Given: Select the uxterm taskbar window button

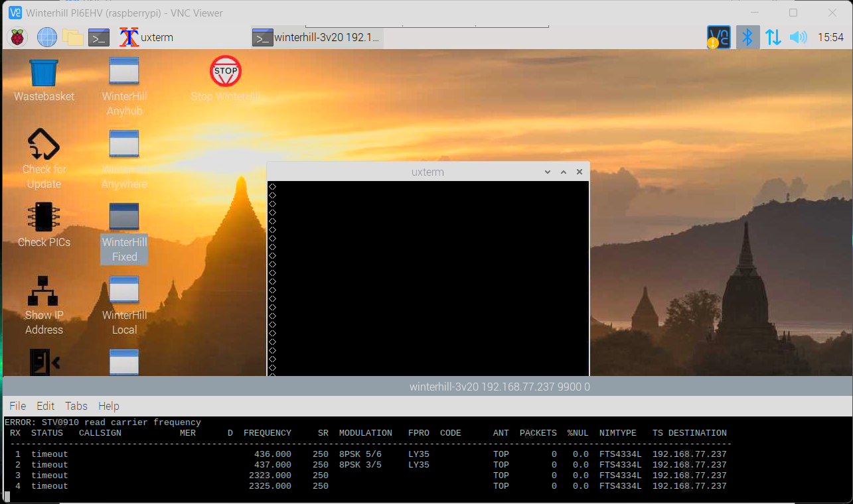Looking at the screenshot, I should pos(147,37).
